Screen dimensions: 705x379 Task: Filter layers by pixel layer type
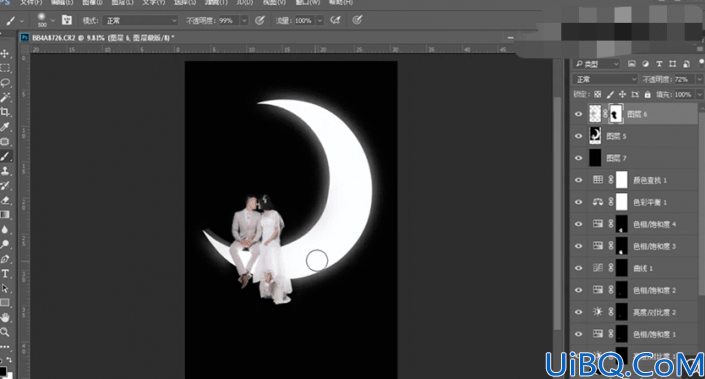[x=632, y=64]
